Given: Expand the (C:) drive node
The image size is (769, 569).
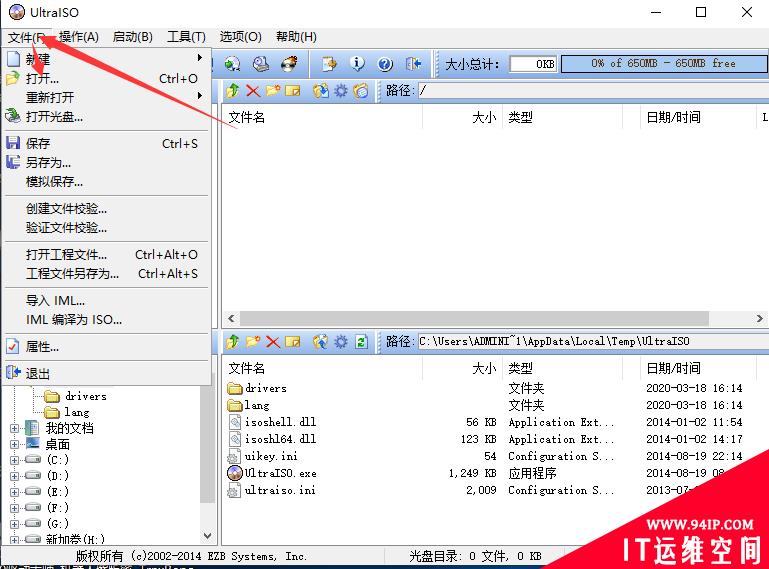Looking at the screenshot, I should pyautogui.click(x=14, y=460).
